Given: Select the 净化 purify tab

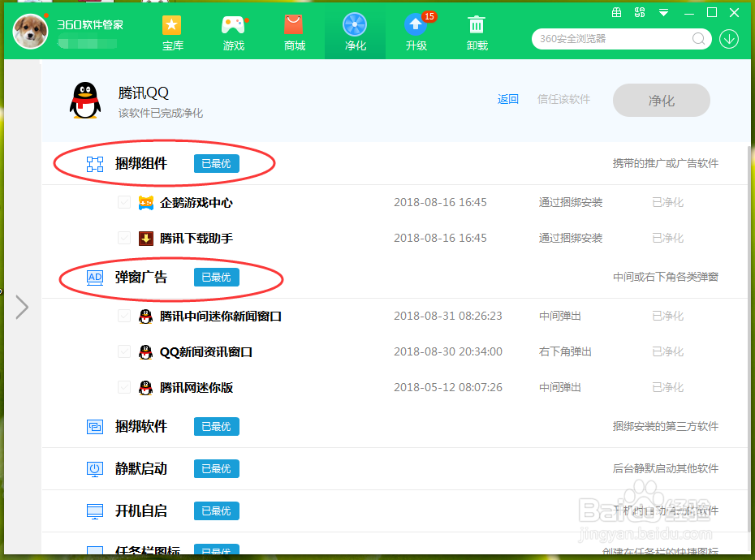Looking at the screenshot, I should click(355, 32).
